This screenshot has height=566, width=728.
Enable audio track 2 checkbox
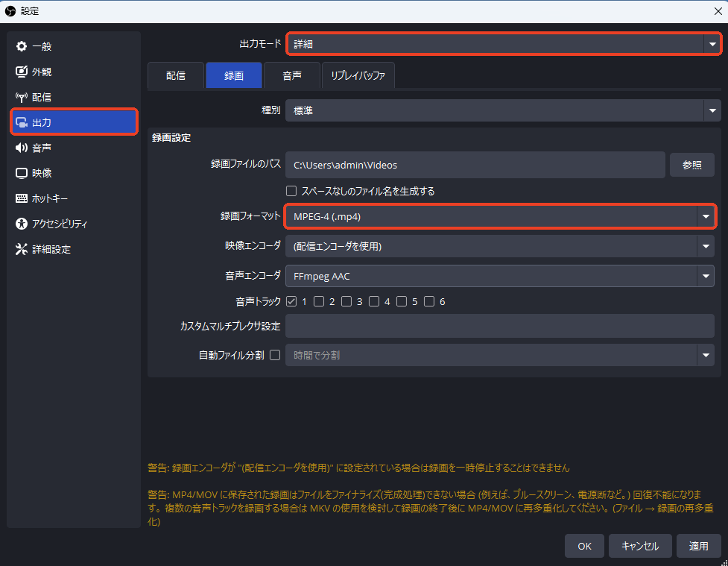click(x=319, y=301)
